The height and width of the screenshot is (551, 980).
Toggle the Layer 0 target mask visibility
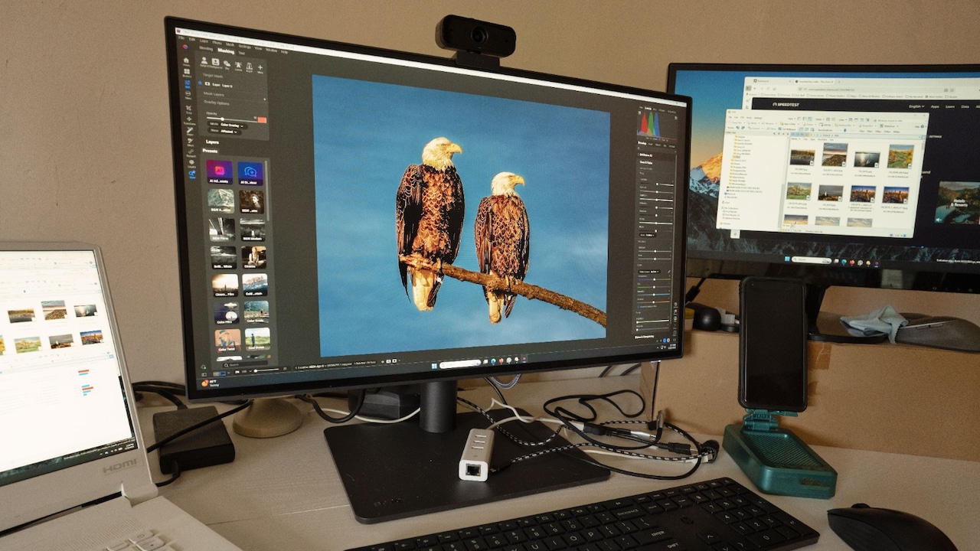(x=200, y=83)
